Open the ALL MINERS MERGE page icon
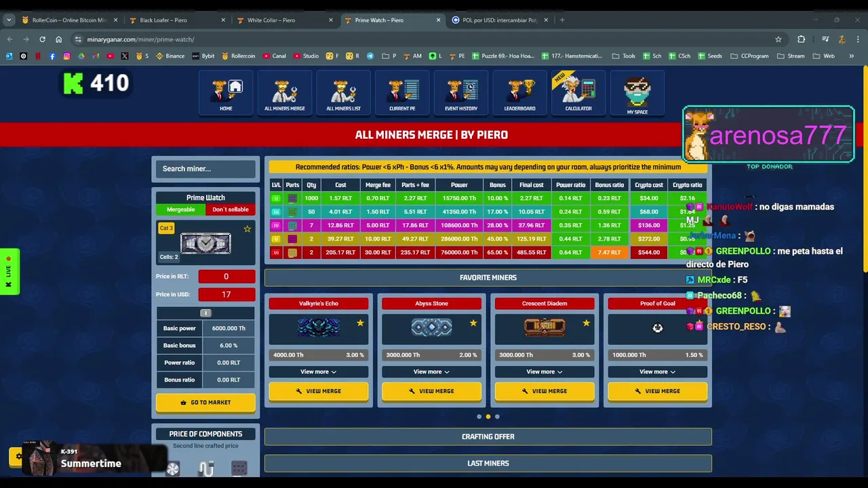The width and height of the screenshot is (868, 488). point(285,94)
